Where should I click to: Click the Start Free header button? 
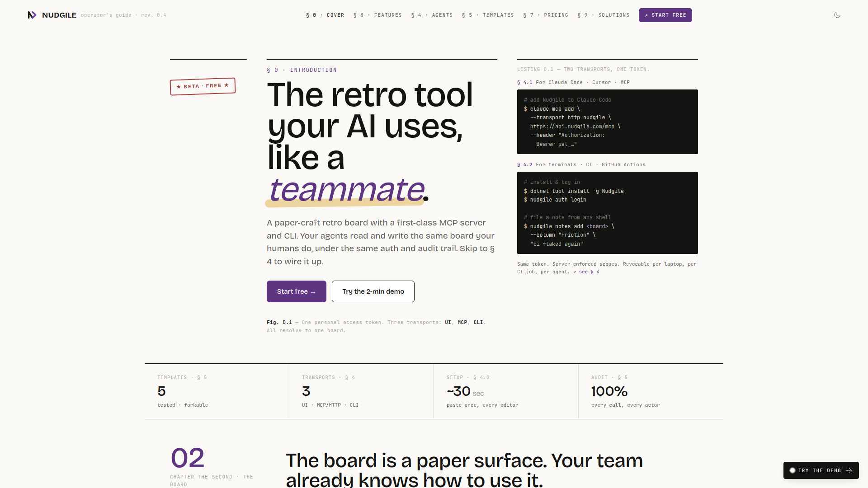(x=665, y=15)
